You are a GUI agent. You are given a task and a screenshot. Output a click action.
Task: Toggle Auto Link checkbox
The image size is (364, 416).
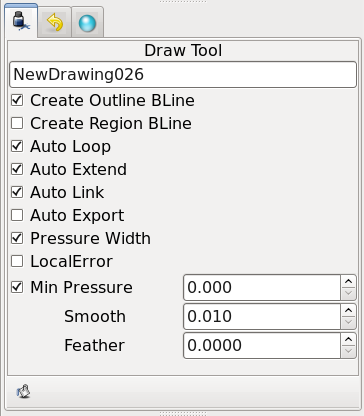(17, 192)
